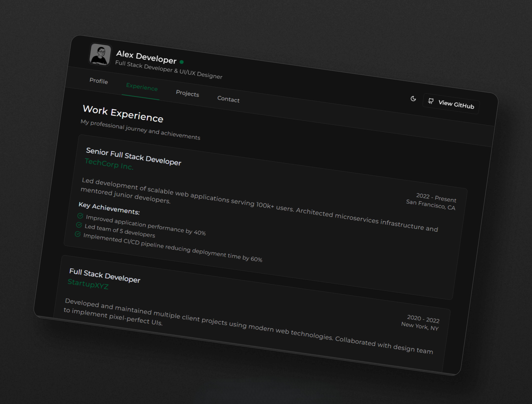
Task: Switch to the Profile tab
Action: (99, 81)
